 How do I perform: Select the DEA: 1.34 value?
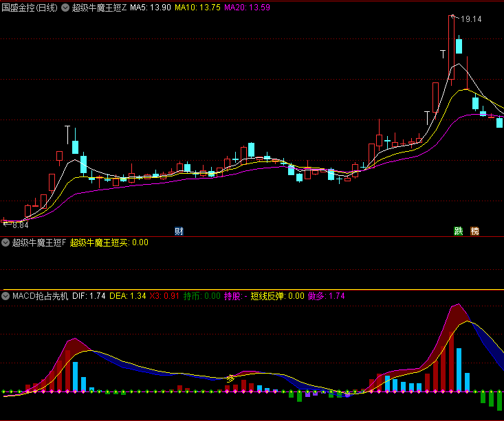click(x=128, y=296)
